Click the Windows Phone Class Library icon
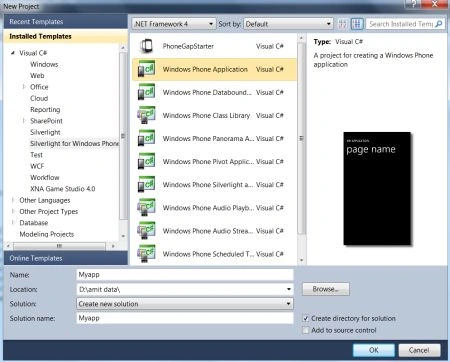The width and height of the screenshot is (450, 362). tap(146, 115)
